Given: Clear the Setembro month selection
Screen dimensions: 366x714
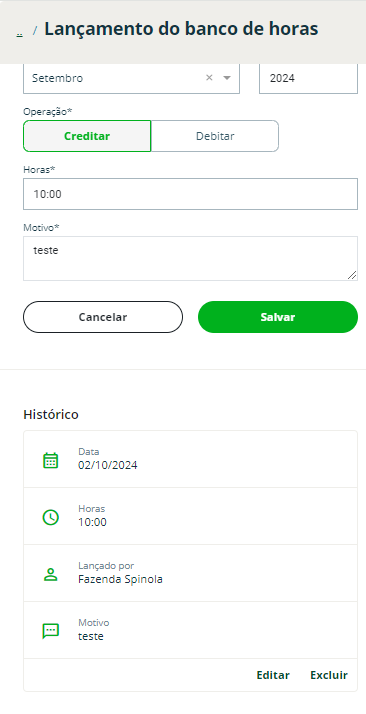Looking at the screenshot, I should [x=209, y=78].
